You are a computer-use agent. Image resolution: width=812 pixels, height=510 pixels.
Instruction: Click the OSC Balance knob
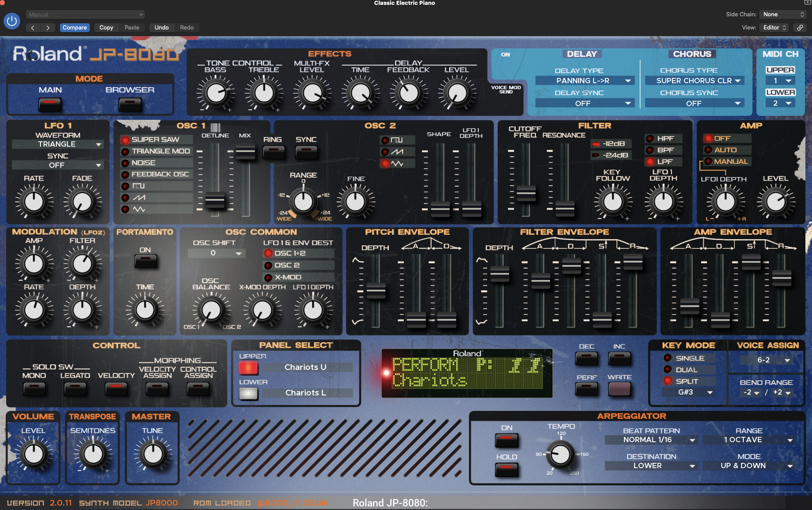[x=211, y=310]
